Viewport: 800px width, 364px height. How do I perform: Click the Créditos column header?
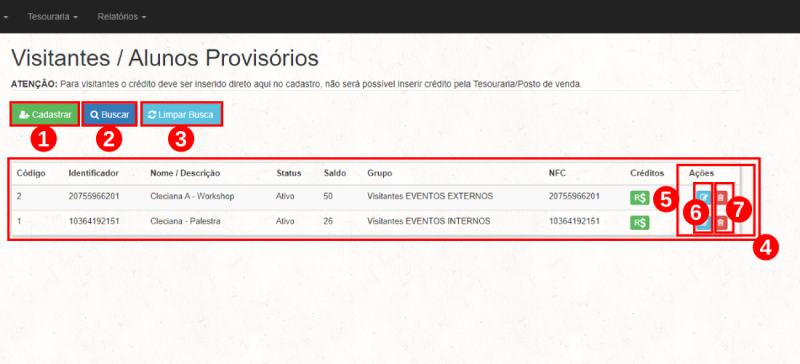click(x=647, y=173)
